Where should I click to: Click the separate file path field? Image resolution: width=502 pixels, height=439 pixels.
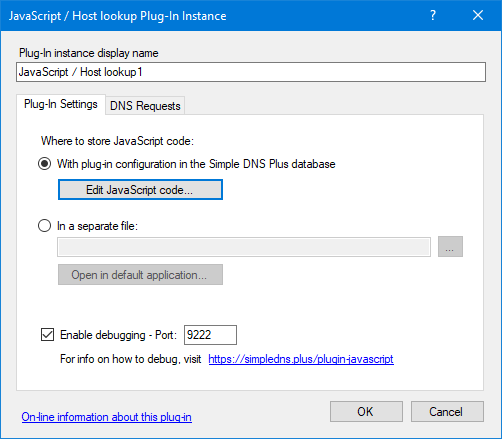tap(244, 247)
